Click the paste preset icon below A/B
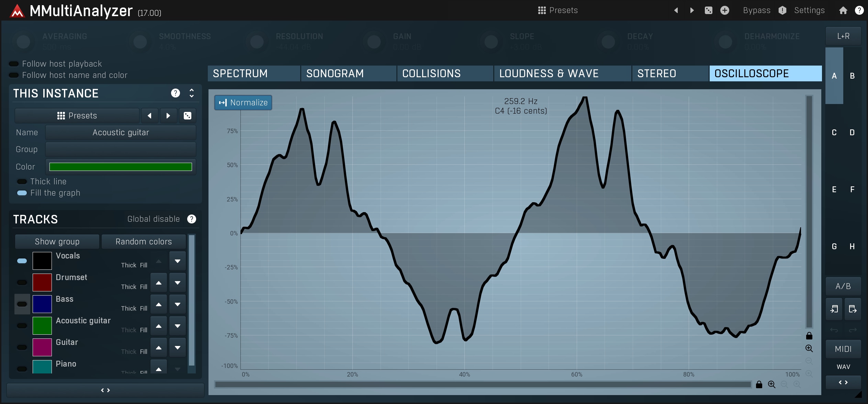The height and width of the screenshot is (404, 868). point(853,309)
